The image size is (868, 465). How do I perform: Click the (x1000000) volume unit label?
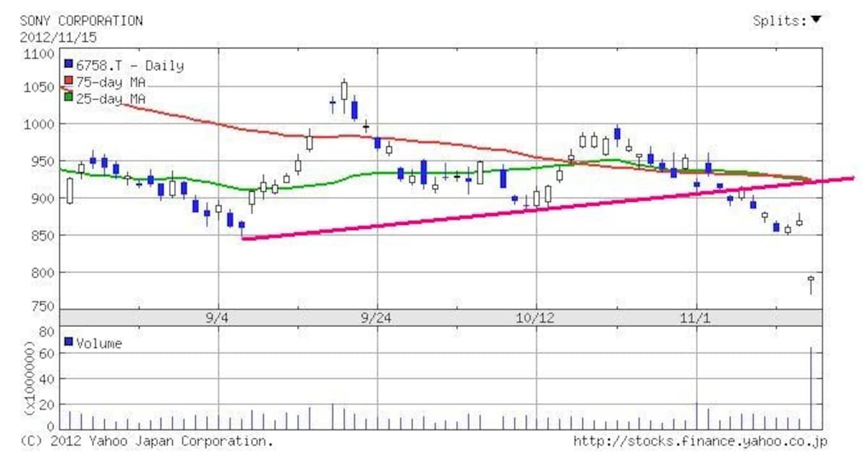[29, 378]
